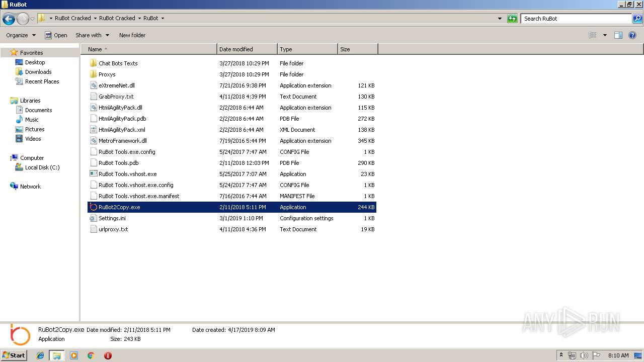Select the Settings.ini file icon
644x362 pixels.
coord(93,218)
